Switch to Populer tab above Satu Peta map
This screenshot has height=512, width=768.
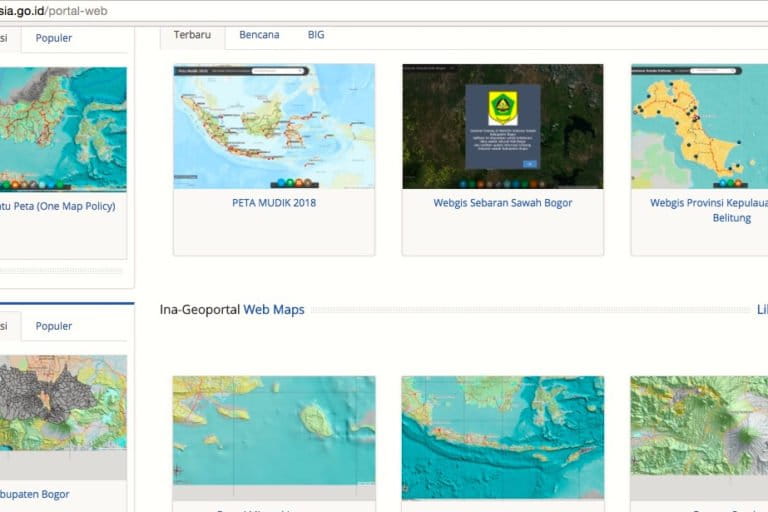coord(54,39)
